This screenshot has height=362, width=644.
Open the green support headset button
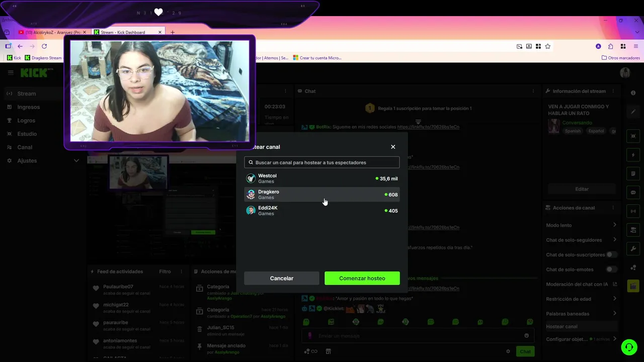click(x=629, y=347)
